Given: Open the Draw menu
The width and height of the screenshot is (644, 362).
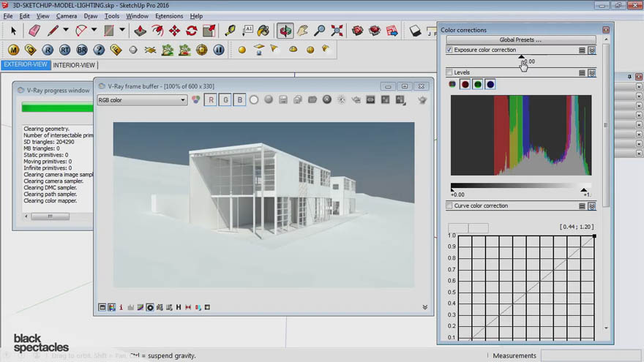Looking at the screenshot, I should point(91,16).
